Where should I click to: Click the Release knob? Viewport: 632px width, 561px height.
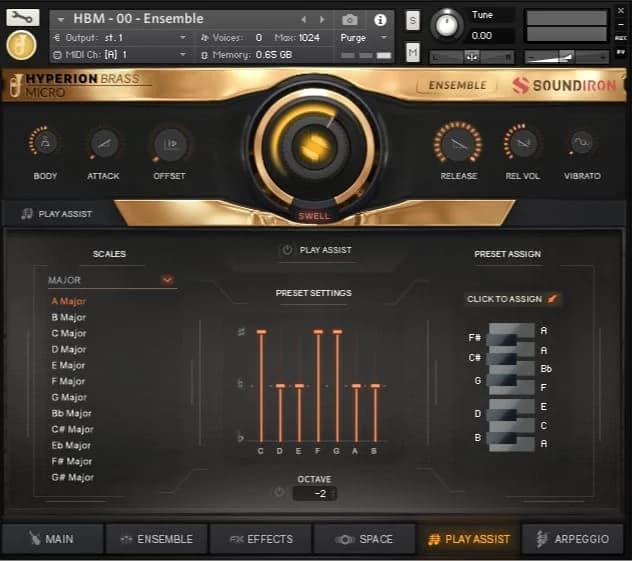tap(458, 144)
